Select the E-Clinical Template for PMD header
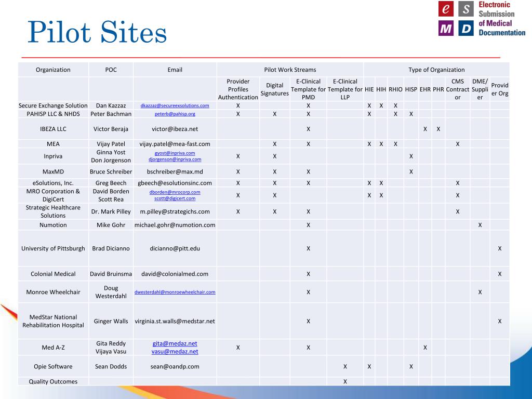The width and height of the screenshot is (532, 399). click(308, 89)
